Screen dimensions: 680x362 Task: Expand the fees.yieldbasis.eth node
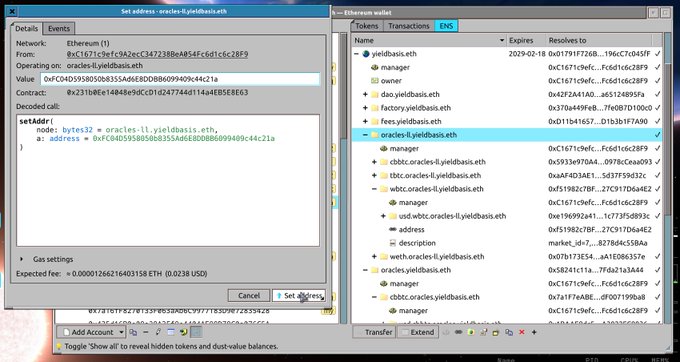point(365,121)
